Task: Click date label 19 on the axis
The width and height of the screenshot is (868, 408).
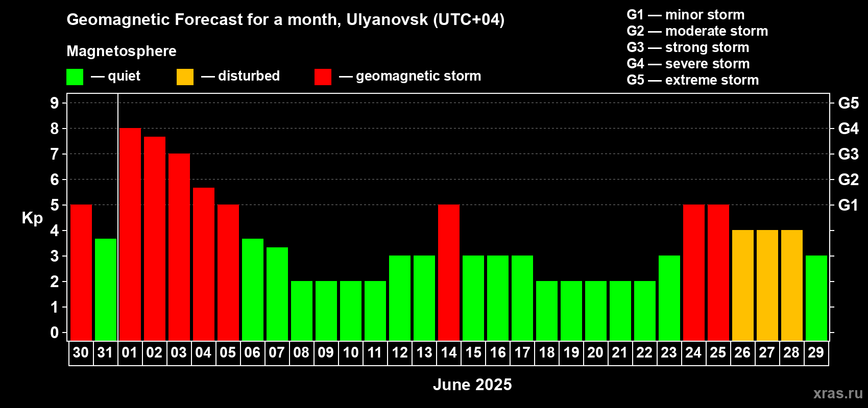Action: (x=571, y=353)
